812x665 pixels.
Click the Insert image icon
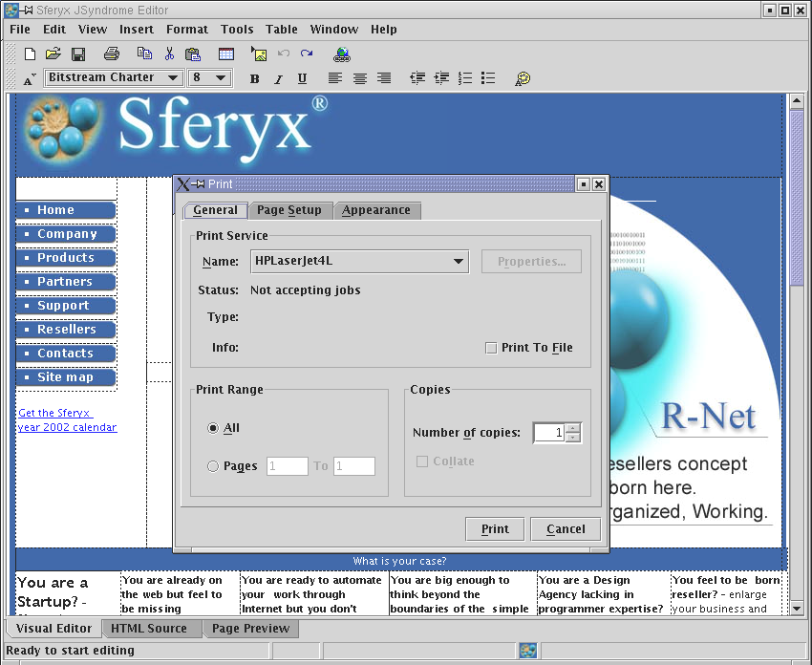(258, 54)
